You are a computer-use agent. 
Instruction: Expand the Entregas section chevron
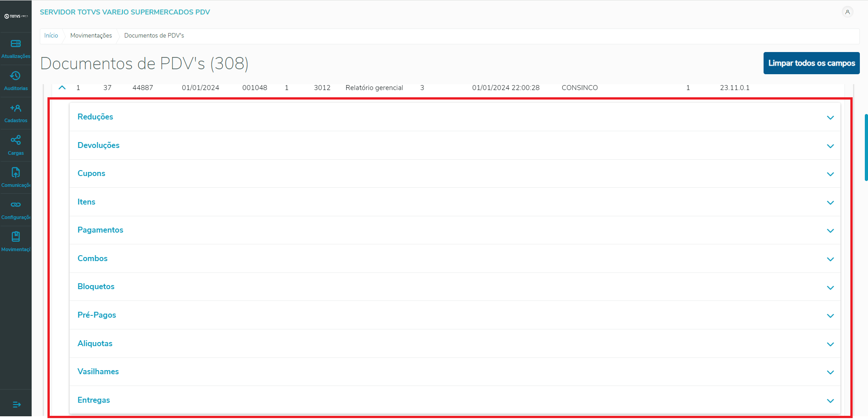(830, 401)
